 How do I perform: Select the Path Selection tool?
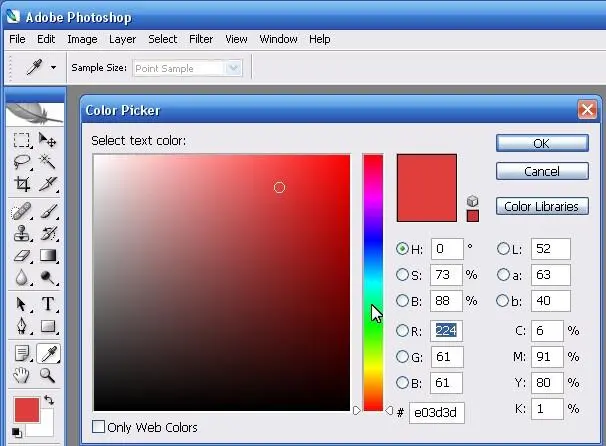point(22,304)
